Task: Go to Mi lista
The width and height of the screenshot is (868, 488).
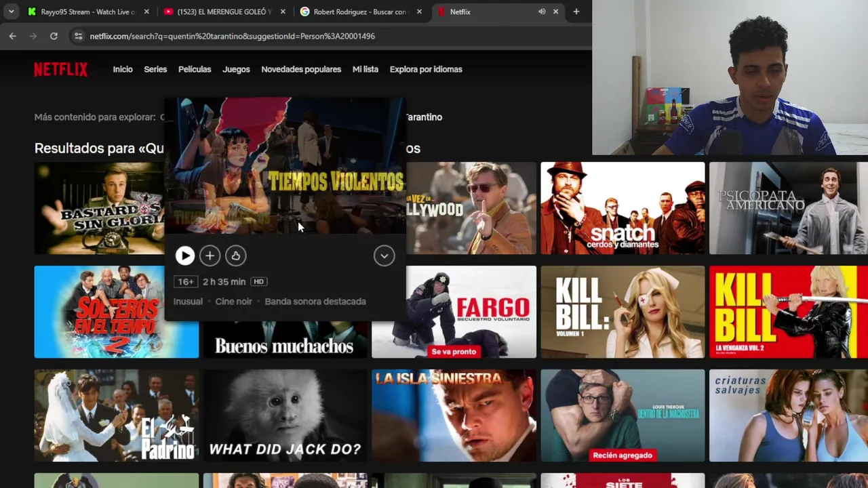Action: tap(366, 69)
